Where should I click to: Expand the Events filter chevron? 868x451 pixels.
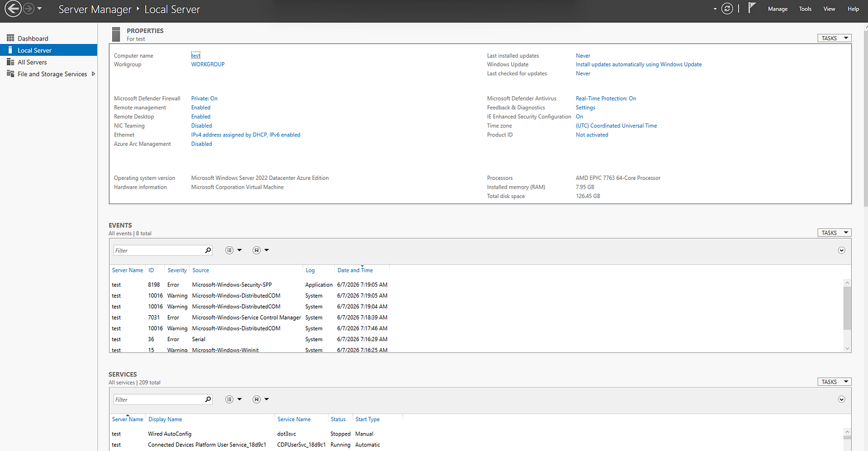(x=841, y=251)
